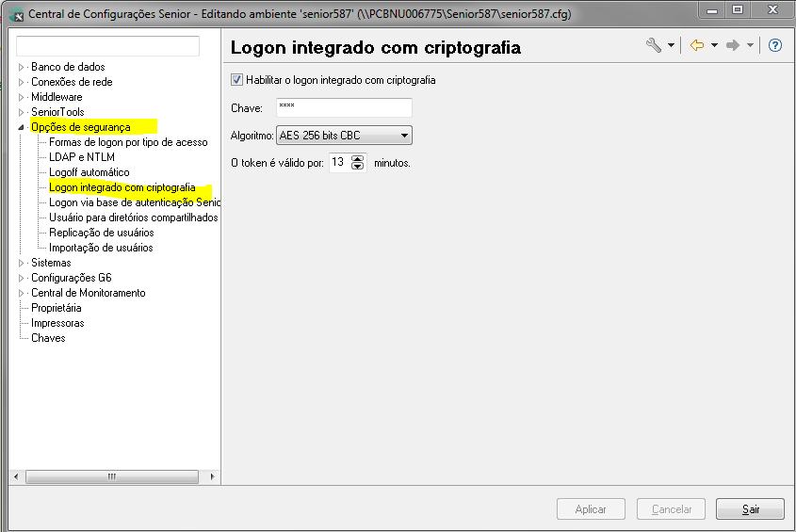Open help with question mark icon

tap(775, 45)
